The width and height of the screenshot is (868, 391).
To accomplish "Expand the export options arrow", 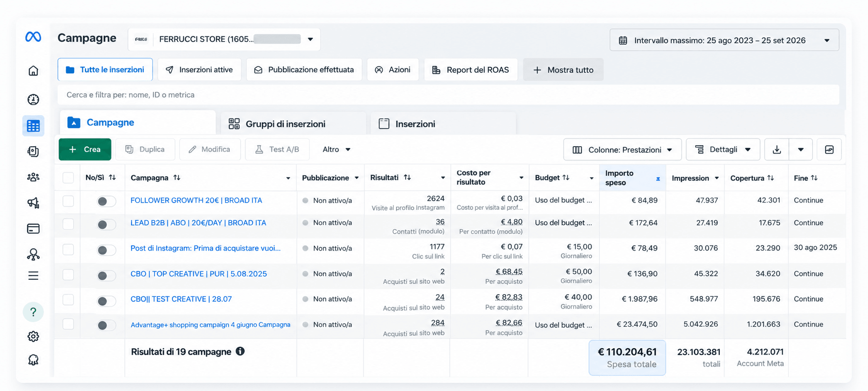I will pos(801,150).
